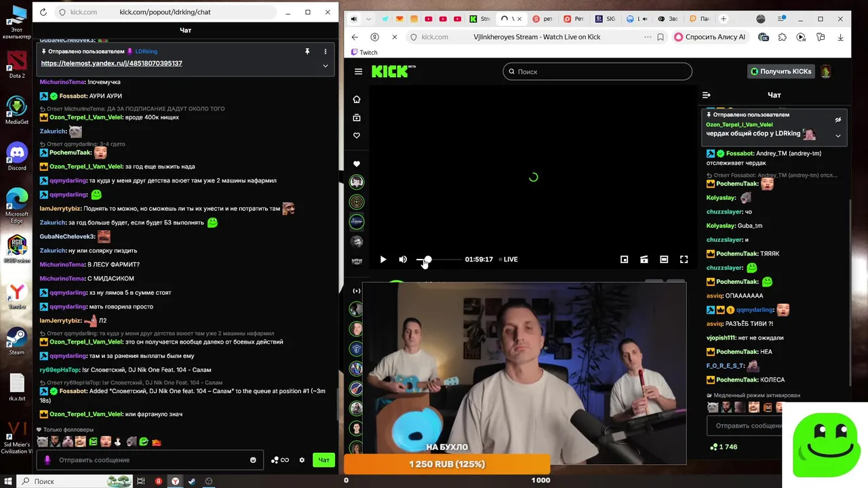Mute the Kick player volume
Viewport: 868px width, 488px height.
point(403,260)
